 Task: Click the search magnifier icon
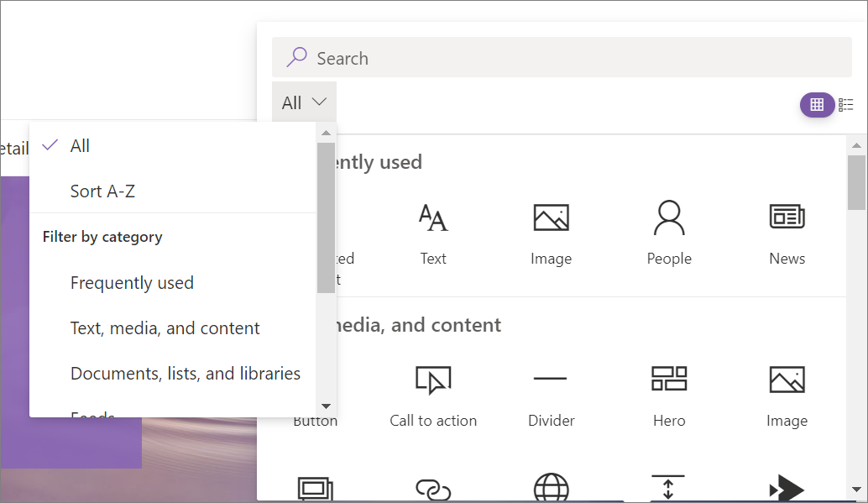pos(296,58)
